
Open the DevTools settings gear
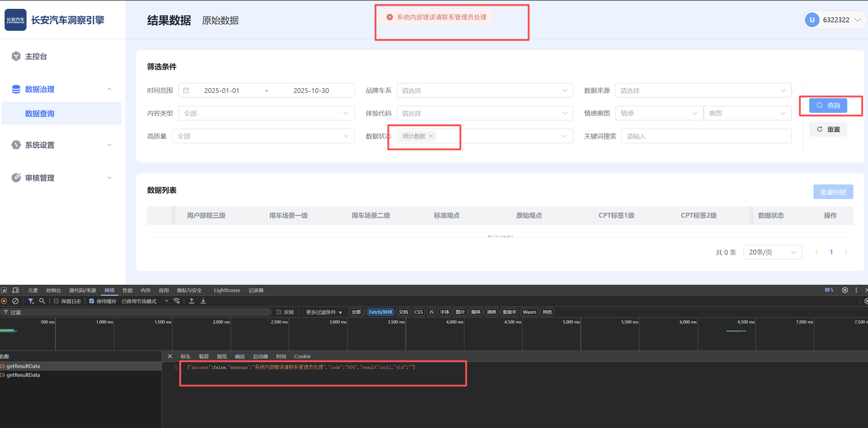pos(845,290)
